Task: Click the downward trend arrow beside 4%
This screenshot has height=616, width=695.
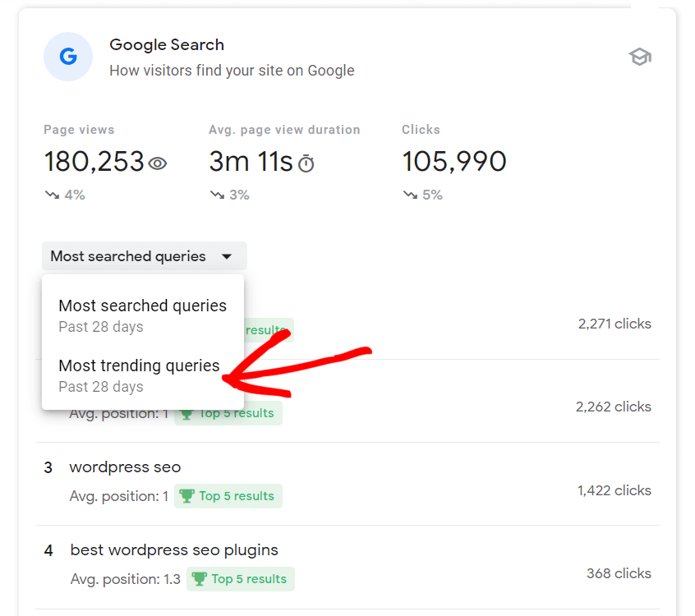Action: (x=53, y=195)
